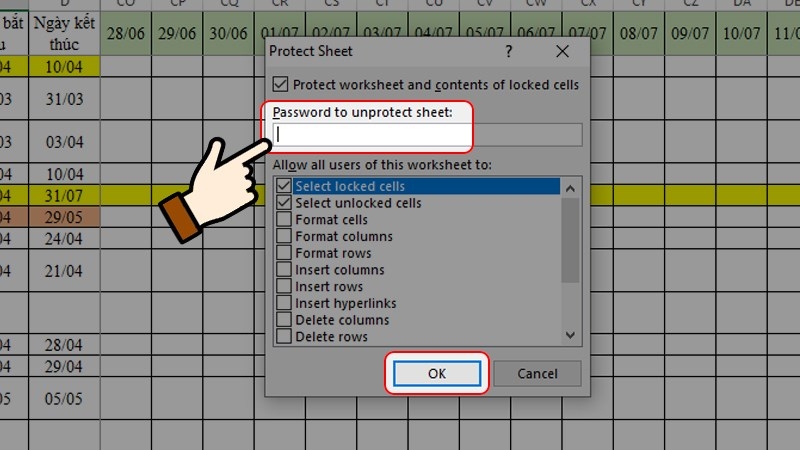Viewport: 800px width, 450px height.
Task: Select the 10/07 date header cell
Action: point(741,34)
